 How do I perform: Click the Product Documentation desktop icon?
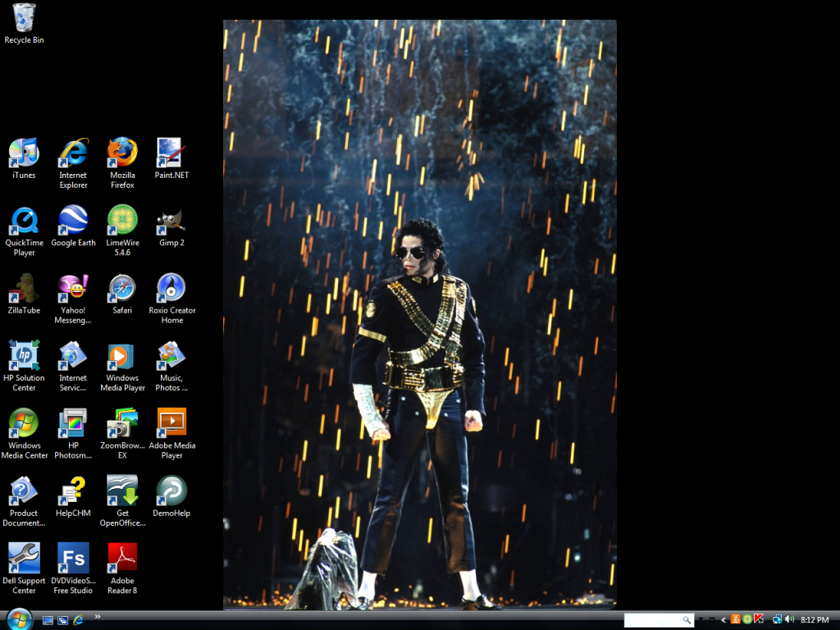pos(24,501)
